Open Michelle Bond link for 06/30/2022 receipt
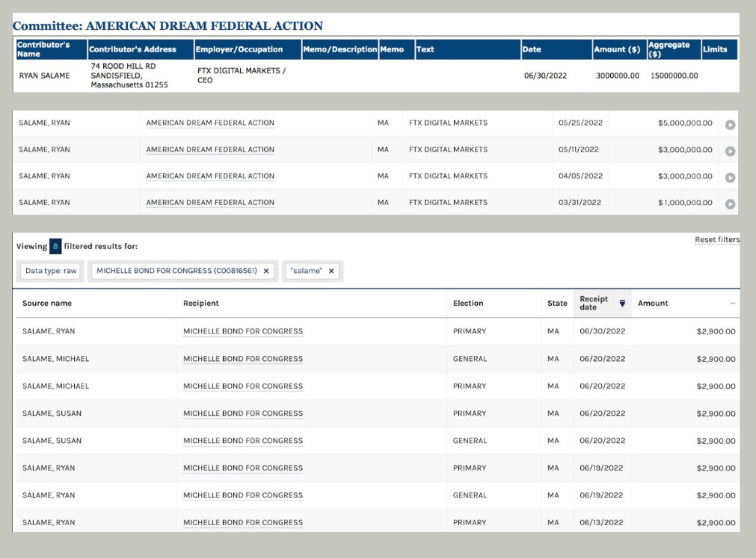756x558 pixels. pyautogui.click(x=243, y=331)
